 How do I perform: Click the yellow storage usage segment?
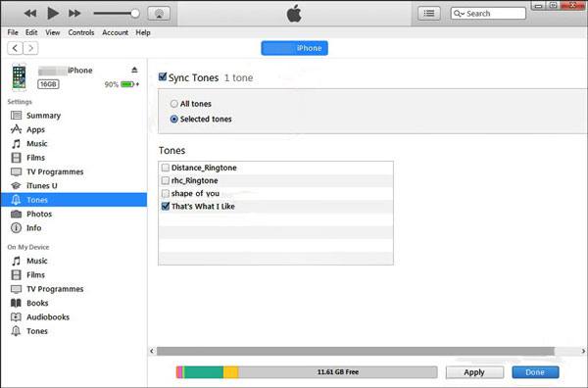[x=231, y=372]
